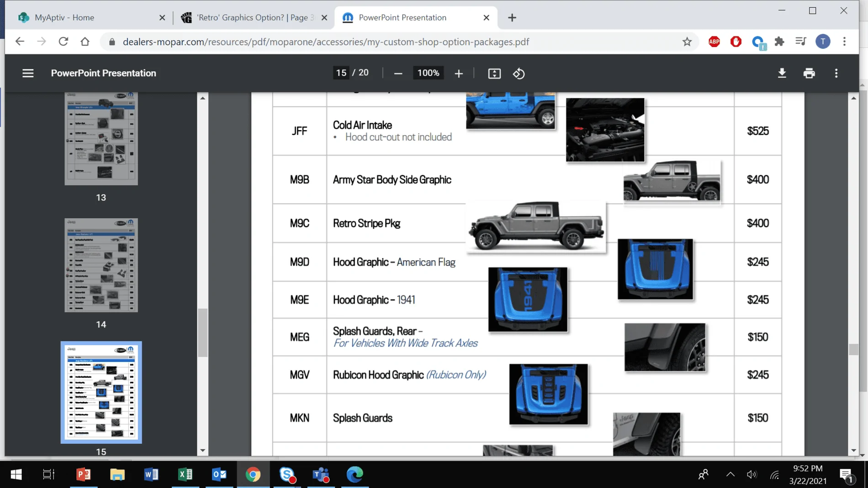Close the Retro Graphics Option tab

pyautogui.click(x=324, y=17)
